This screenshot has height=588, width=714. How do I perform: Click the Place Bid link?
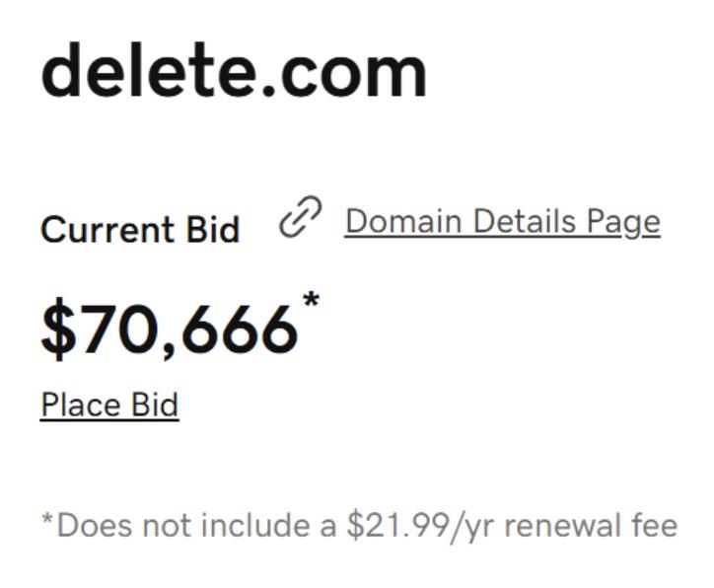point(109,404)
